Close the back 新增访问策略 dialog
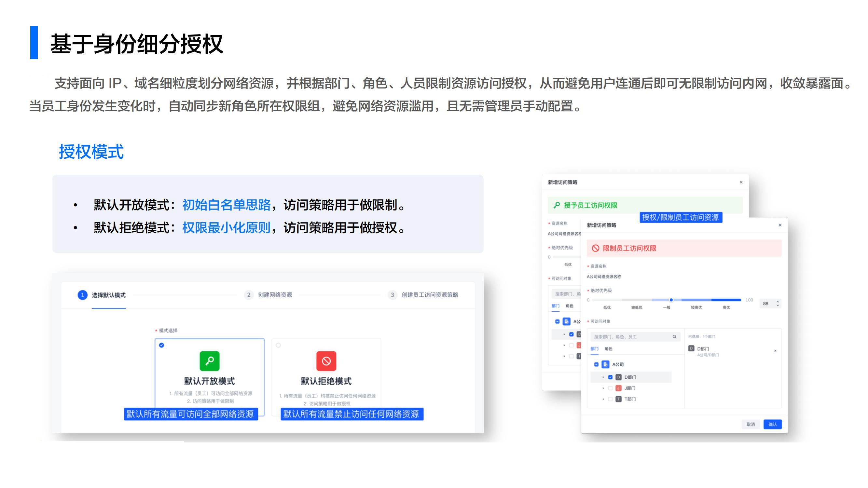This screenshot has height=488, width=868. click(741, 182)
